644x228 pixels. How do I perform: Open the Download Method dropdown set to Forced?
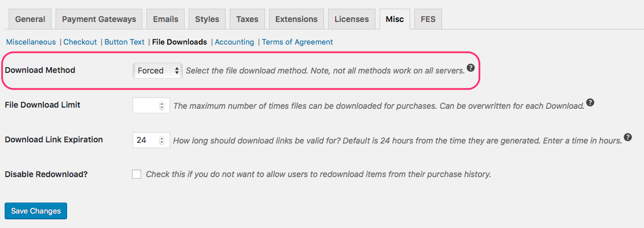(157, 71)
